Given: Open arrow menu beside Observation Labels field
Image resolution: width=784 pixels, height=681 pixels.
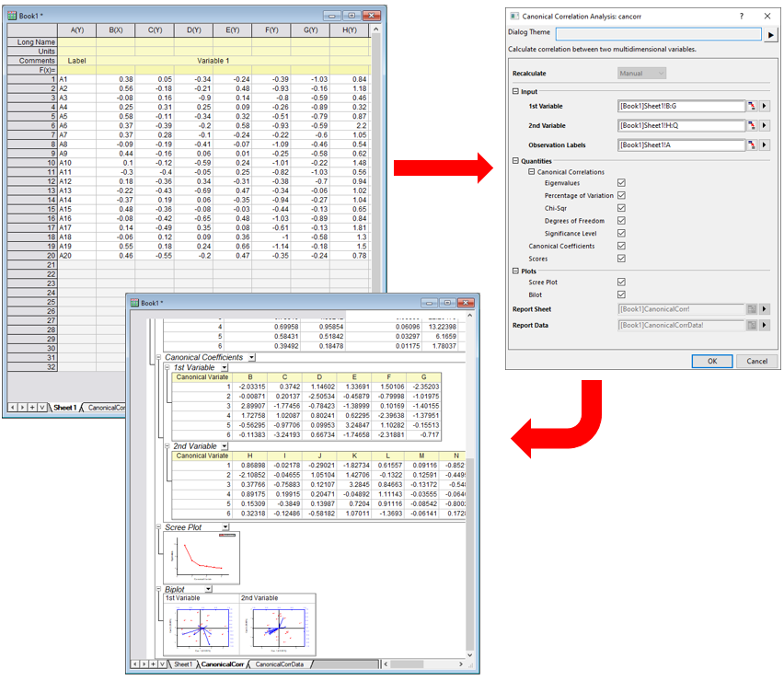Looking at the screenshot, I should pyautogui.click(x=765, y=145).
